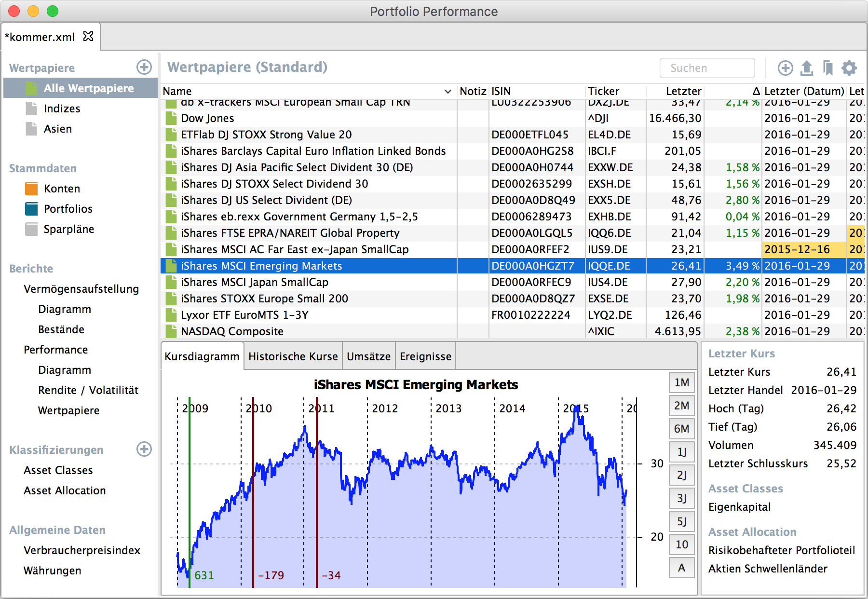Click the Suchen search field

point(706,68)
